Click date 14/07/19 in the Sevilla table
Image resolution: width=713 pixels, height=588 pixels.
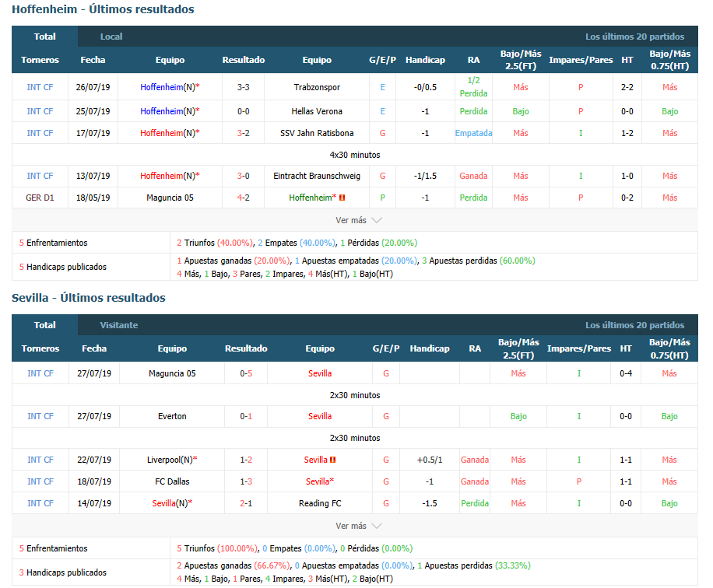(94, 503)
